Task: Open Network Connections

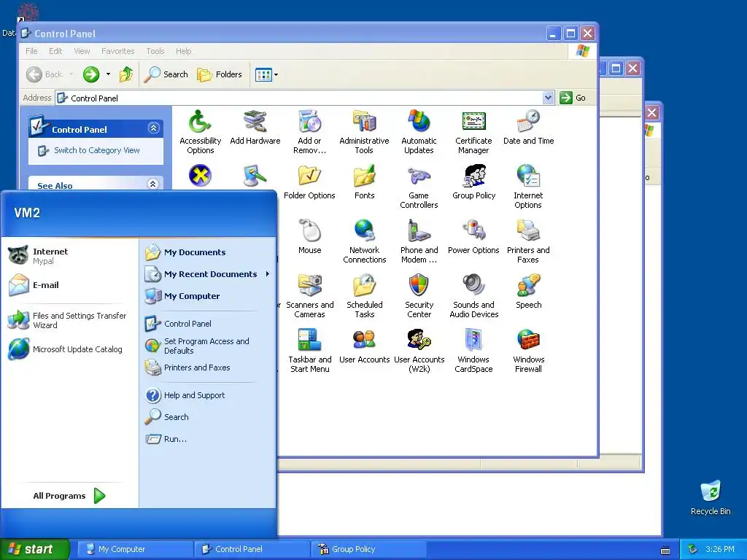Action: [x=365, y=241]
